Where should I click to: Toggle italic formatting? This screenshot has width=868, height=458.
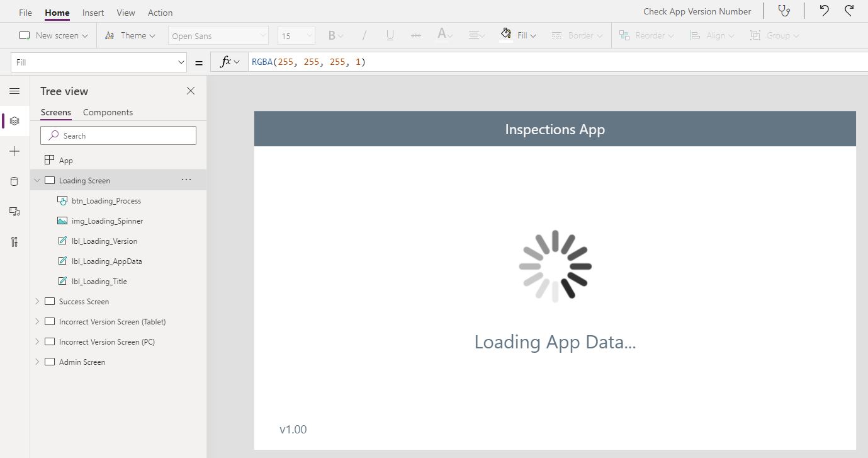click(364, 35)
